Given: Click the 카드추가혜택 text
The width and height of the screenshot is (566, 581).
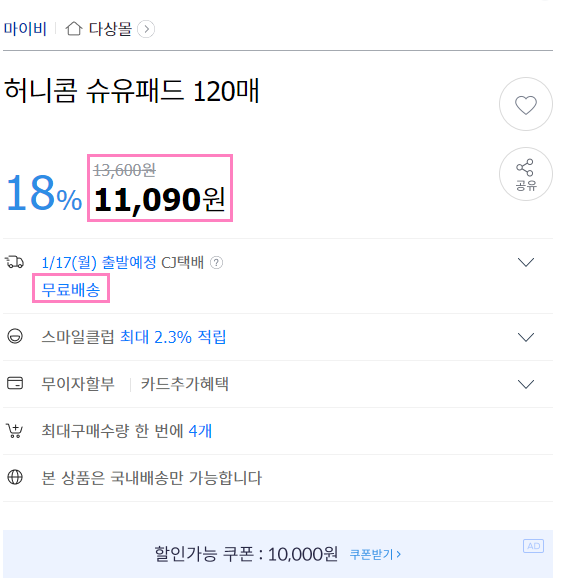Looking at the screenshot, I should [x=184, y=384].
